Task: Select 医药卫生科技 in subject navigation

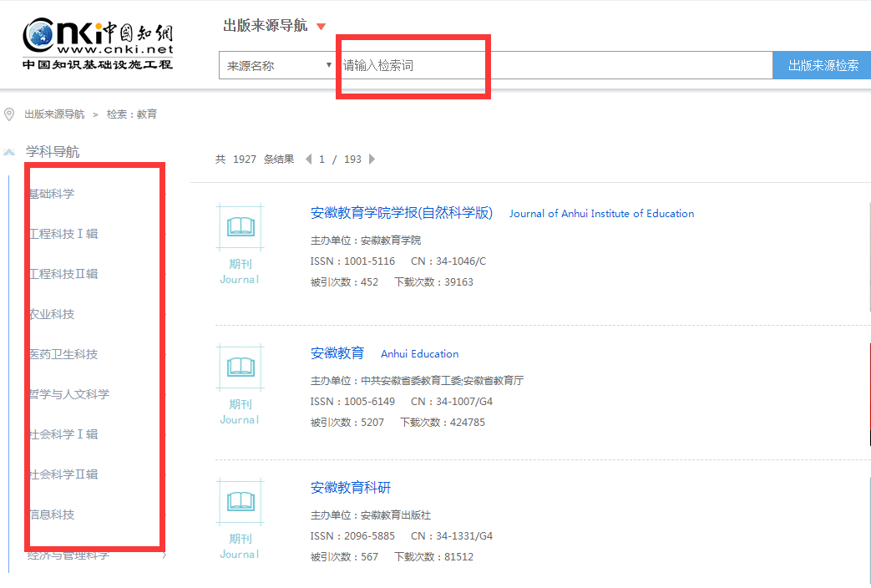Action: (x=63, y=354)
